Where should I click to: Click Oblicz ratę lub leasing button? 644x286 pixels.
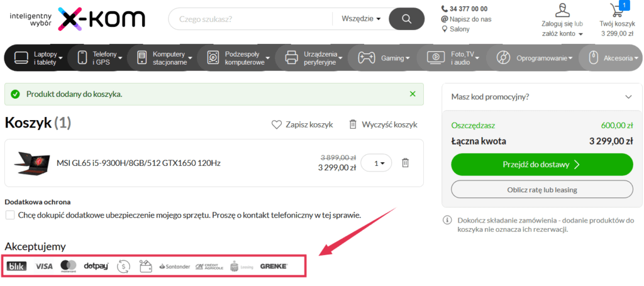pyautogui.click(x=541, y=190)
